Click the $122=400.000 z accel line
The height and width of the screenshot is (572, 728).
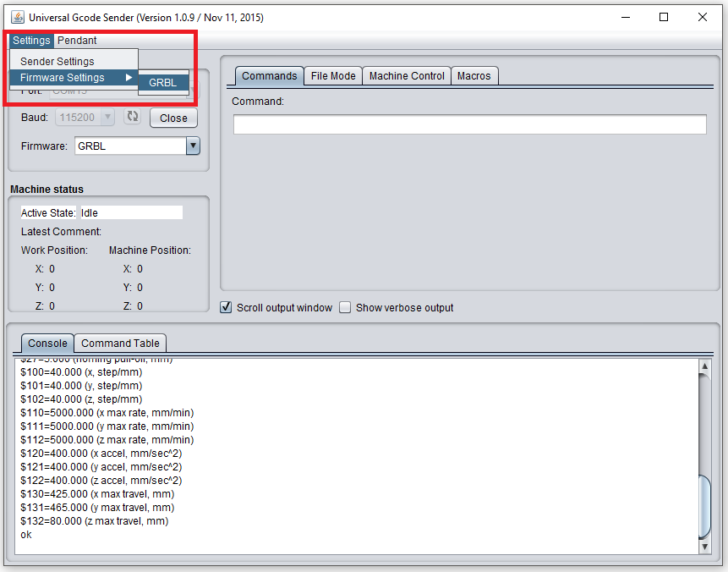[101, 480]
